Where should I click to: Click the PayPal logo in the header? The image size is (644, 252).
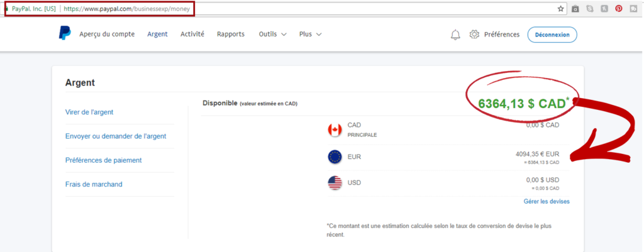coord(65,33)
